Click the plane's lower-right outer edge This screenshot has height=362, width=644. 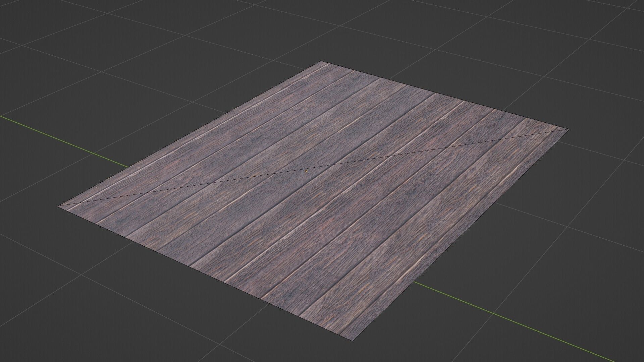point(461,235)
